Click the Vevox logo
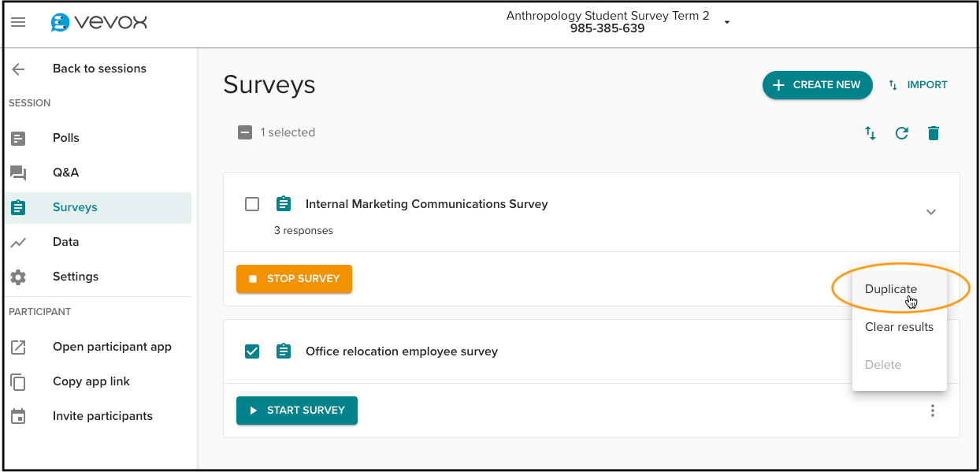The width and height of the screenshot is (980, 472). [98, 23]
